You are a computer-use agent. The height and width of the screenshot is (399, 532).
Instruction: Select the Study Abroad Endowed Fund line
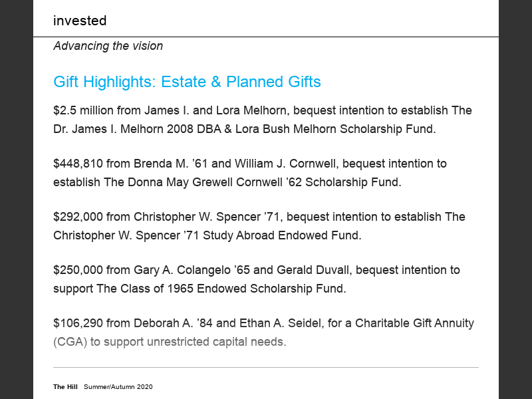(x=207, y=235)
